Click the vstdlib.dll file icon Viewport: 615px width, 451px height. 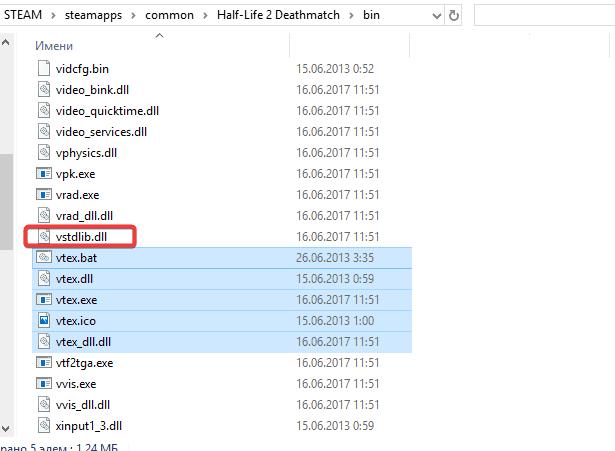point(44,236)
